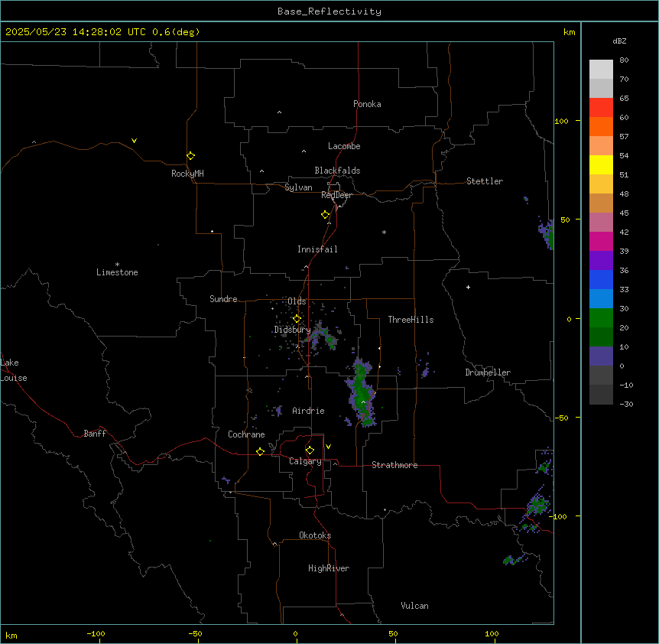
Task: Select the Didsbury town label
Action: 292,330
